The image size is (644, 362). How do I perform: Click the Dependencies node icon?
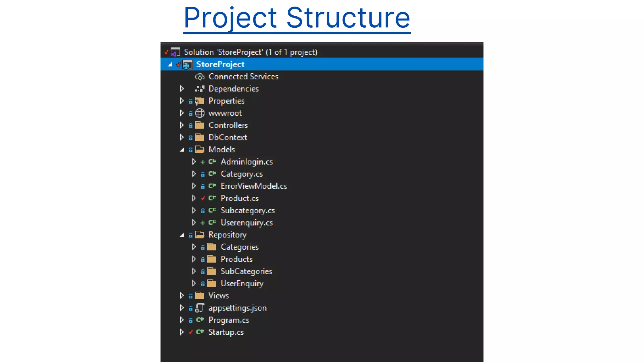[200, 89]
